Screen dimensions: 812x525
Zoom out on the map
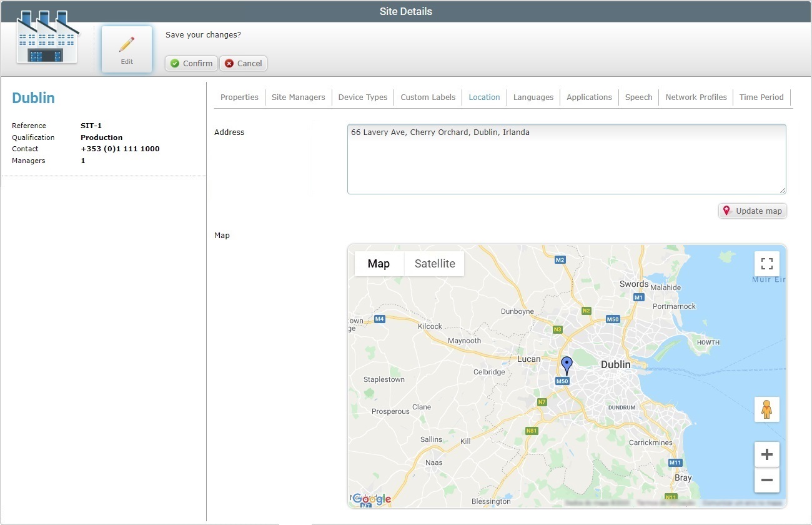coord(766,480)
